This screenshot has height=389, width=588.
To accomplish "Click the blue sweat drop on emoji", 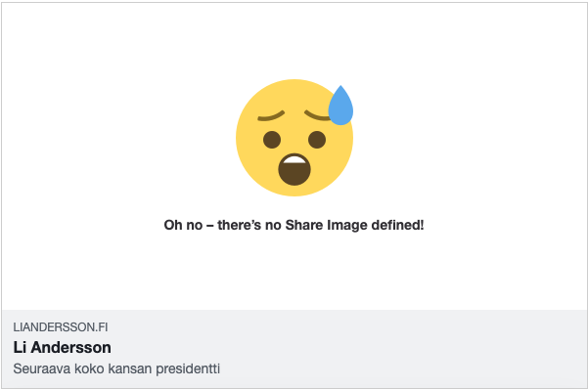I will [x=340, y=106].
